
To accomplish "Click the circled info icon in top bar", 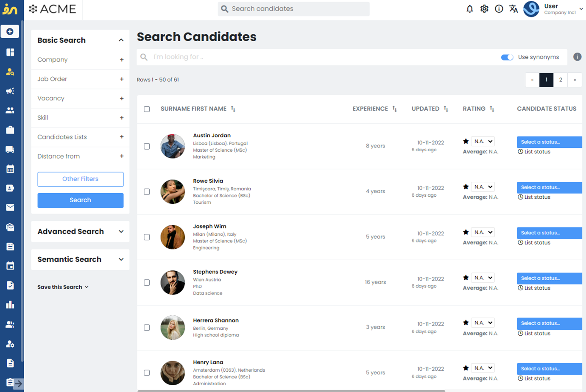I will [499, 9].
